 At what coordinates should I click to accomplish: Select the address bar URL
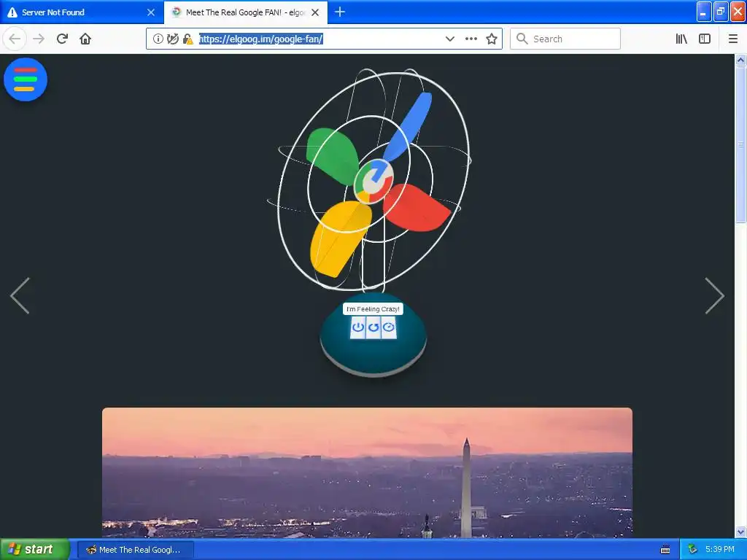(260, 39)
